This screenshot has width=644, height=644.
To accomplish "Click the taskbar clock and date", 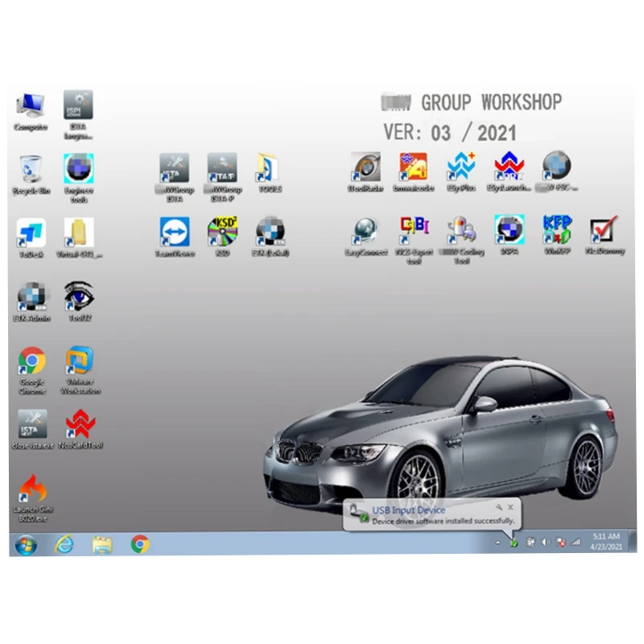I will (x=606, y=541).
